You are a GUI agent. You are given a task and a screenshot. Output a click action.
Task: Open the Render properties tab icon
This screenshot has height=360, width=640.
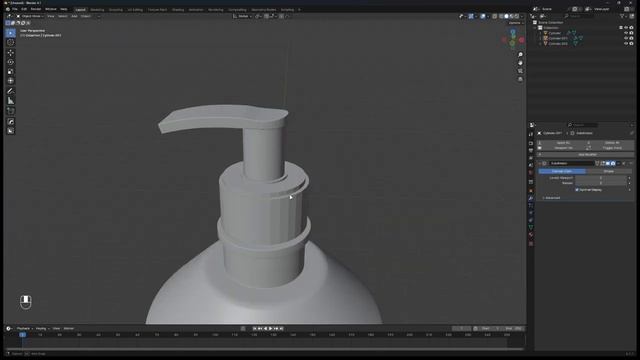531,143
